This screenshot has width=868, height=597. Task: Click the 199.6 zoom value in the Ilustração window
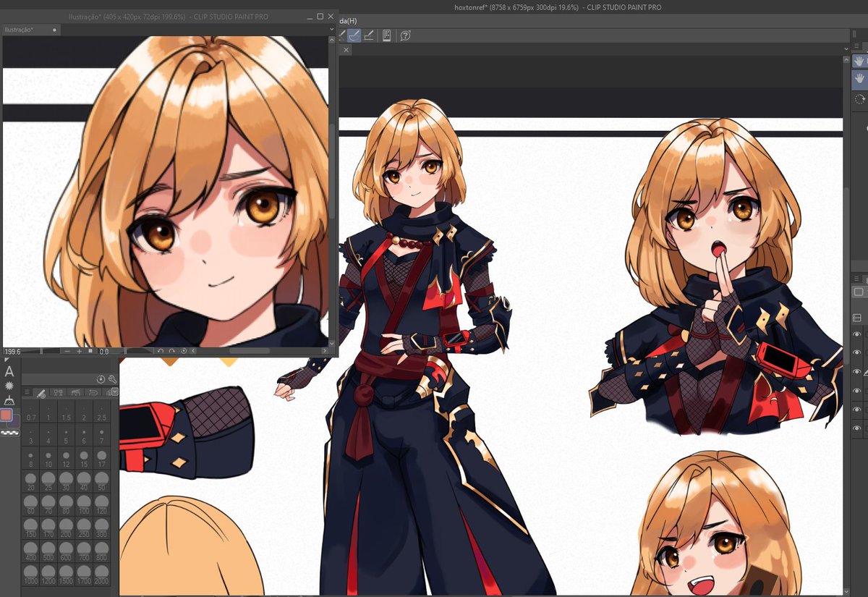point(13,351)
